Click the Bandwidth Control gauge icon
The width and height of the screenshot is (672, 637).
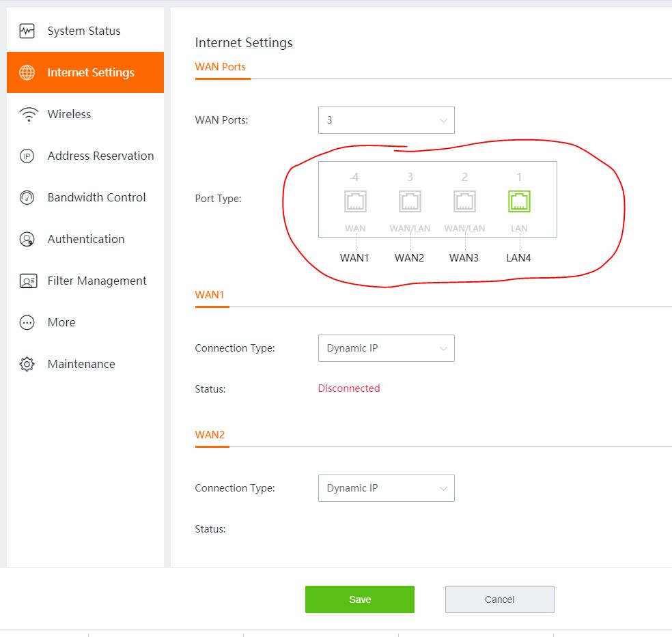27,198
